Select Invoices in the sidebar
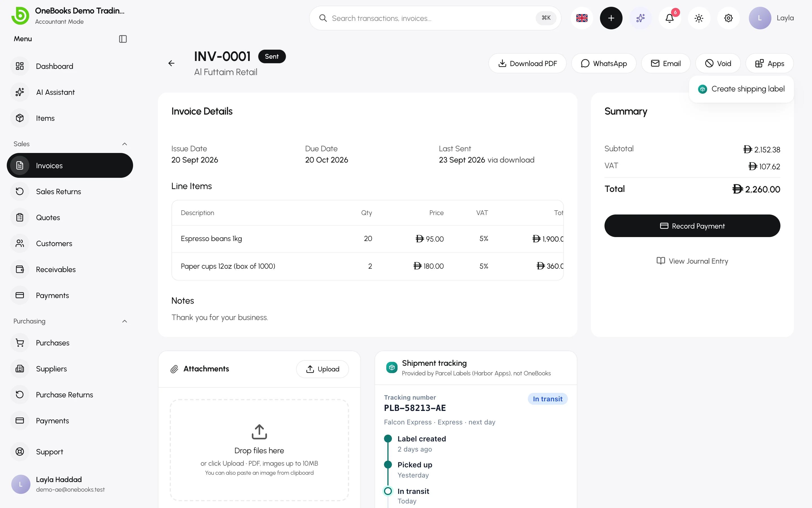812x508 pixels. click(x=70, y=165)
